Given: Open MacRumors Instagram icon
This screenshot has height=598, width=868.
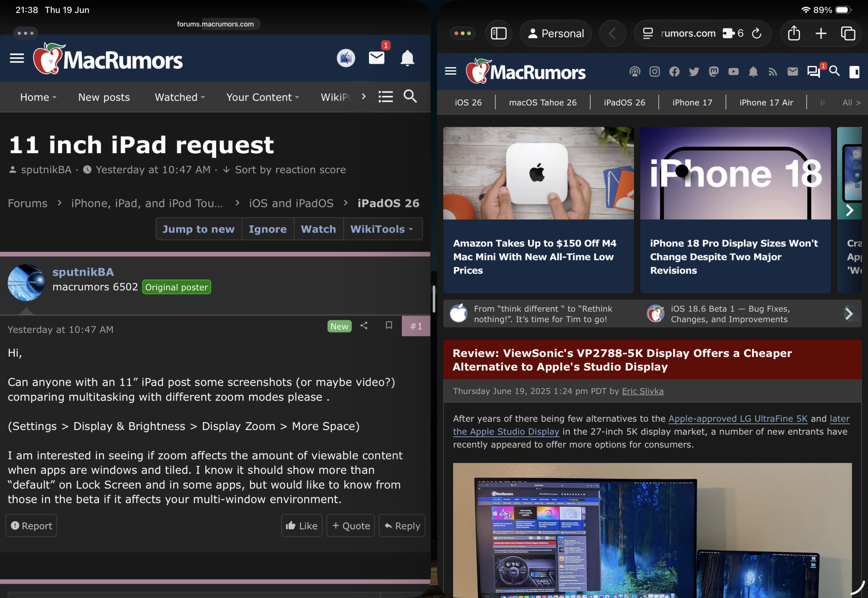Looking at the screenshot, I should [654, 72].
